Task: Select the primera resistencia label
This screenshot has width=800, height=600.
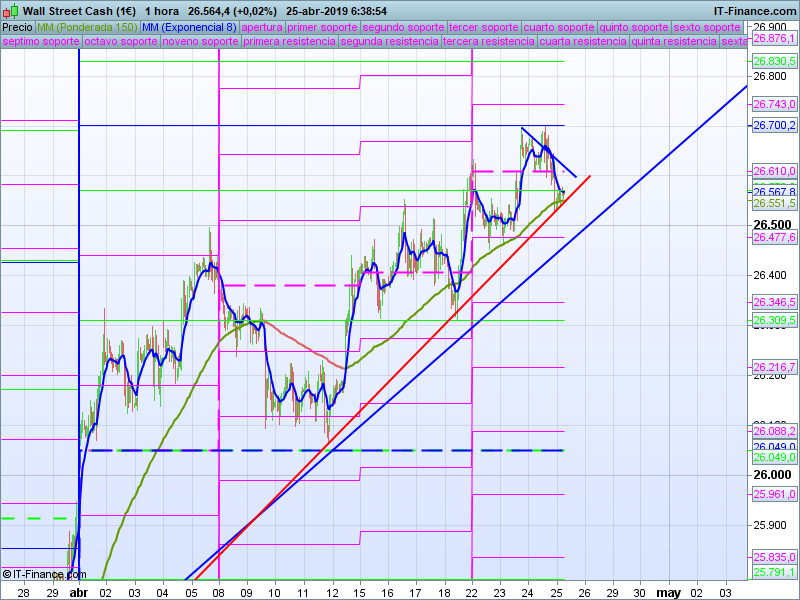Action: click(289, 42)
